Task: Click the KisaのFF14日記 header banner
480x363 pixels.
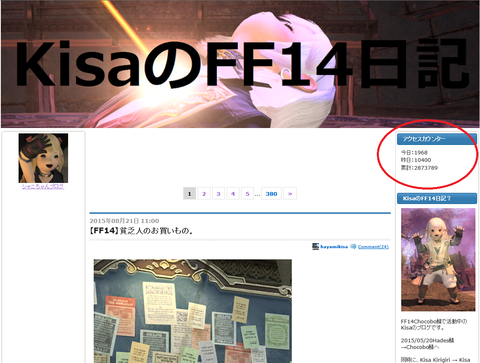Action: [240, 64]
